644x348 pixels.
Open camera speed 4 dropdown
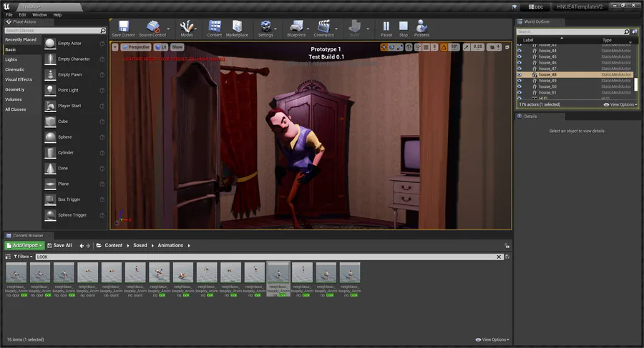(x=494, y=47)
